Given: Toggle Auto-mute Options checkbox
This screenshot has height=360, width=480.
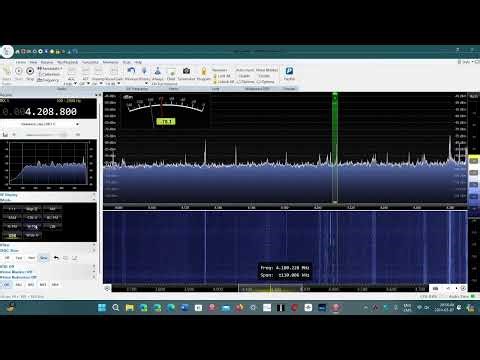Looking at the screenshot, I should tap(247, 82).
